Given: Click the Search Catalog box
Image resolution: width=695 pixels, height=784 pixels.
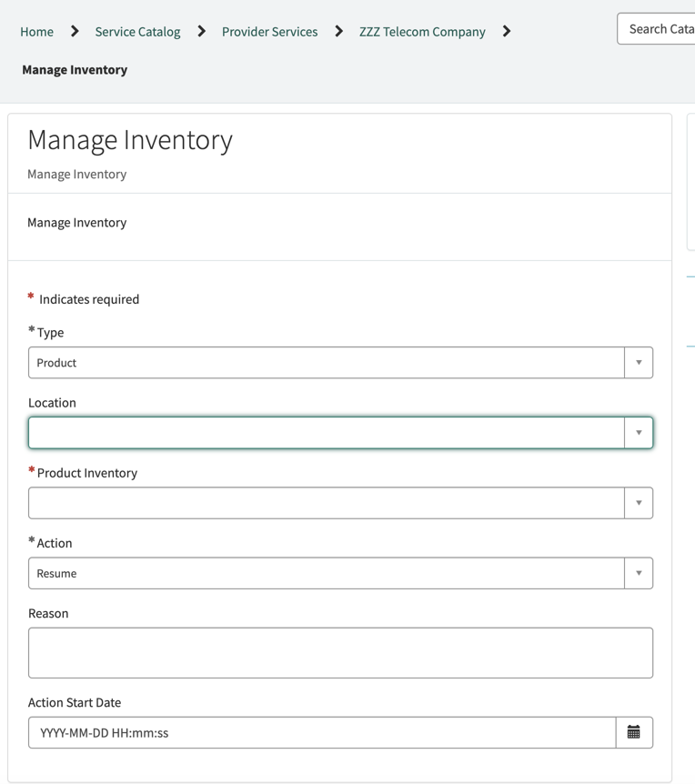Looking at the screenshot, I should 656,29.
